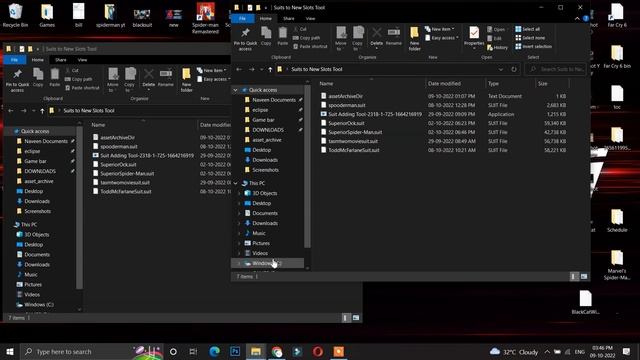Switch to Share tab in back window
Screen dimensions: 640x360
60,60
